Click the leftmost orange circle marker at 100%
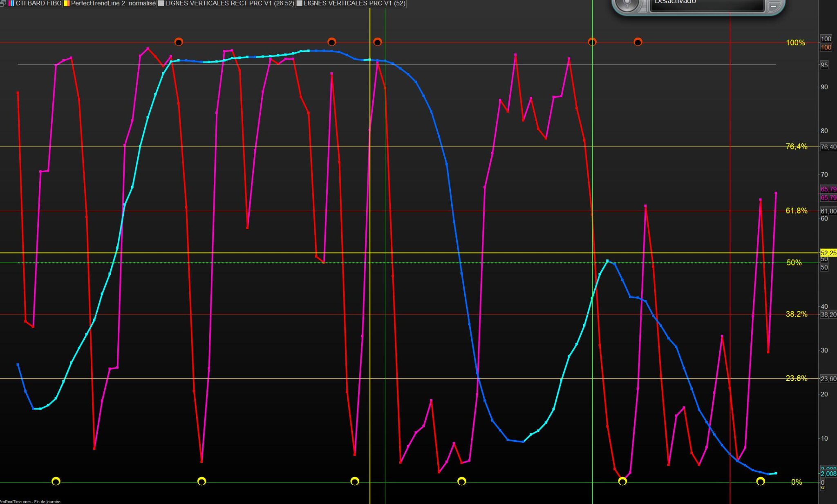The image size is (837, 504). 179,42
